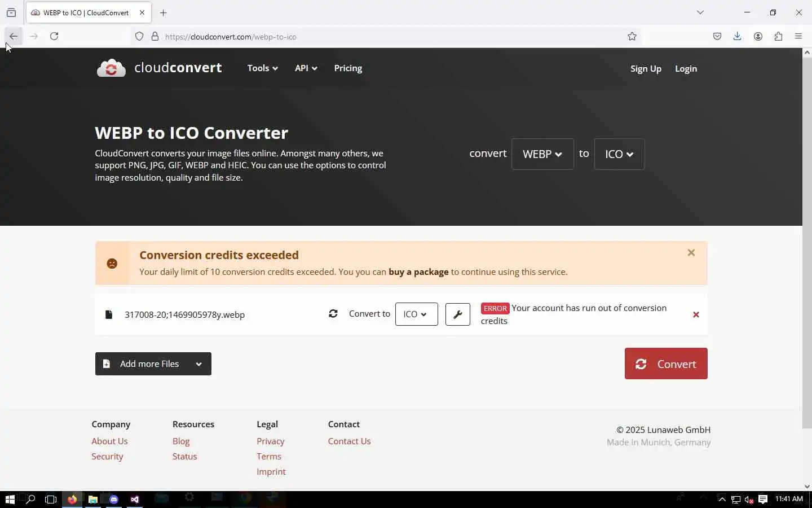Click the sad face icon in the alert
Image resolution: width=812 pixels, height=508 pixels.
click(112, 263)
